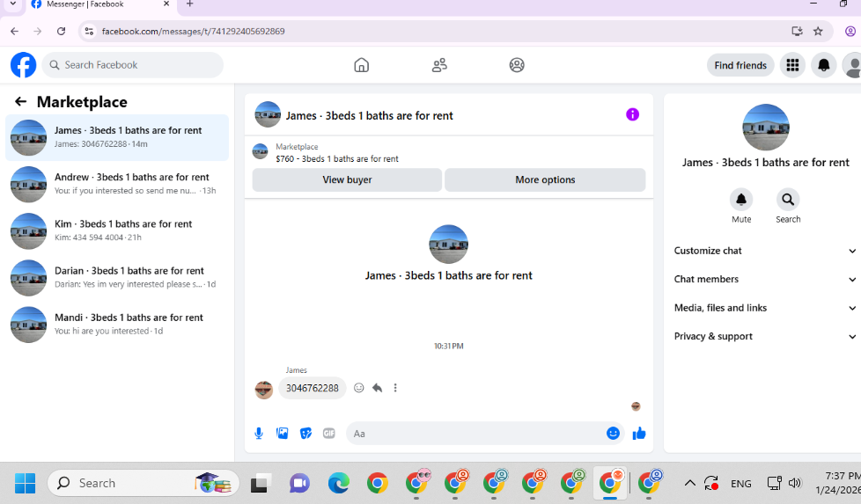Open the Friends icon in top navigation

click(x=439, y=65)
